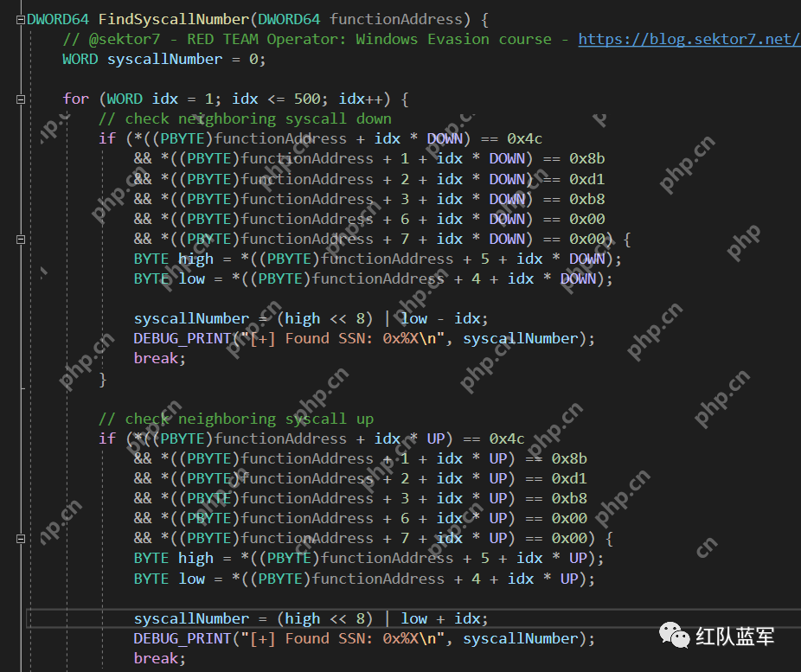Image resolution: width=801 pixels, height=672 pixels.
Task: Click the WeChat speech-bubble icon
Action: pos(676,636)
